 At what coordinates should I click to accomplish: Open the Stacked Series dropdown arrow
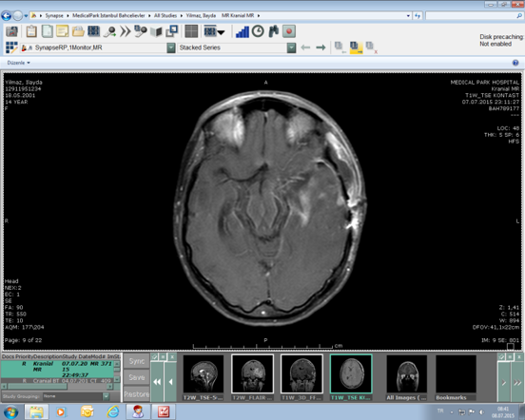pos(291,48)
